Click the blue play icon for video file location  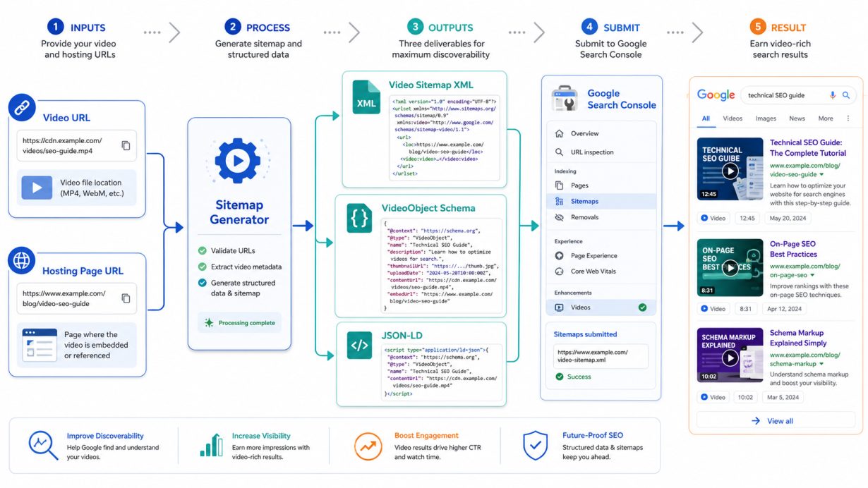(x=37, y=188)
